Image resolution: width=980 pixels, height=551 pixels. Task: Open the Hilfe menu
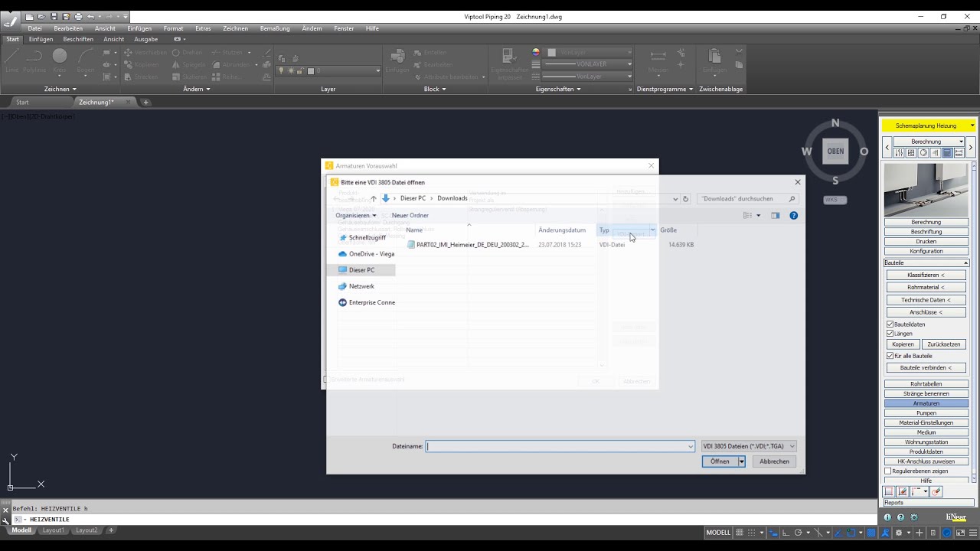coord(372,28)
